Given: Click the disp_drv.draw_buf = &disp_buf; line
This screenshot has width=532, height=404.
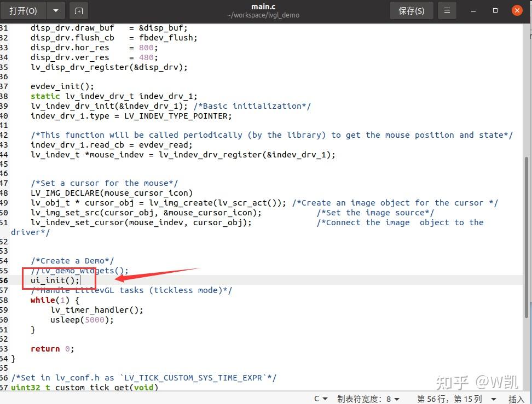Looking at the screenshot, I should point(109,28).
